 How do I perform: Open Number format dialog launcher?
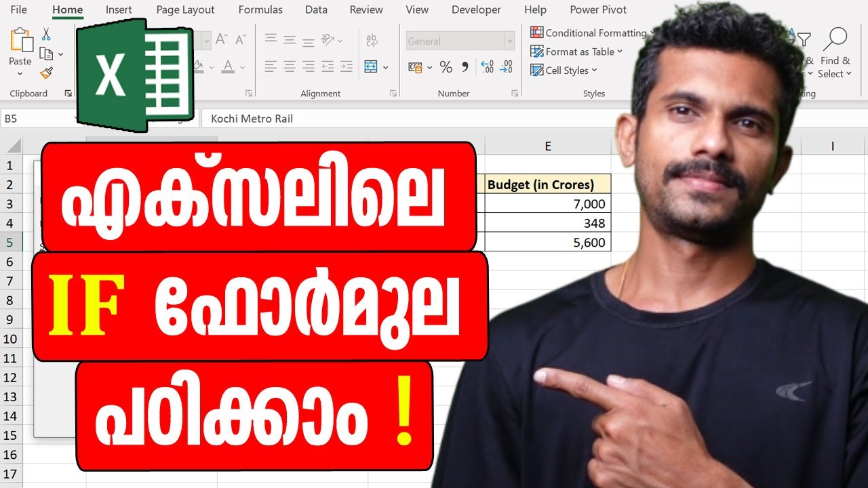point(516,94)
